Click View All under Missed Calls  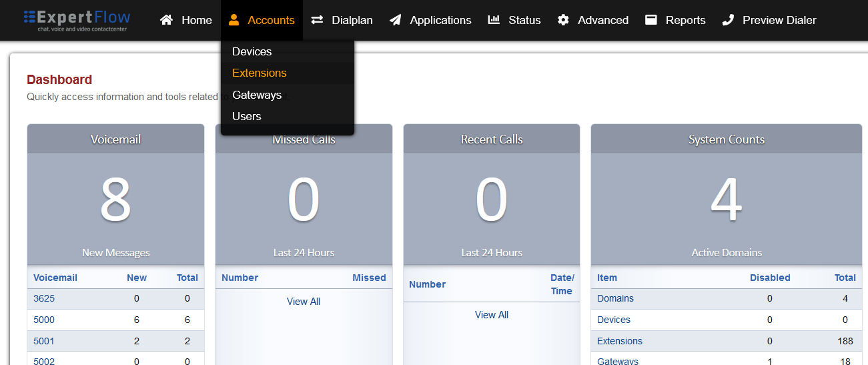click(304, 302)
